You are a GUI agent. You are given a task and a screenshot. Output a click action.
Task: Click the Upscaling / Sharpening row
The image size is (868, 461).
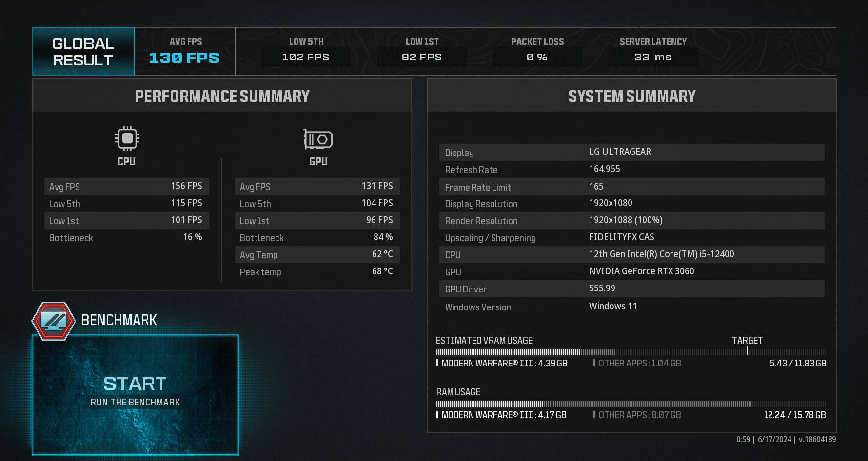point(632,237)
